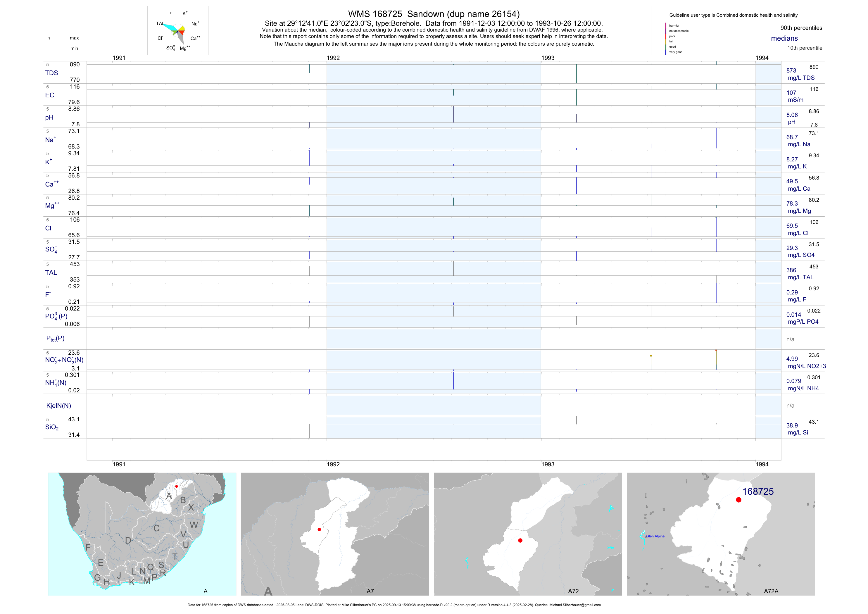The image size is (868, 614).
Task: Select the pH parameter label
Action: pos(49,118)
